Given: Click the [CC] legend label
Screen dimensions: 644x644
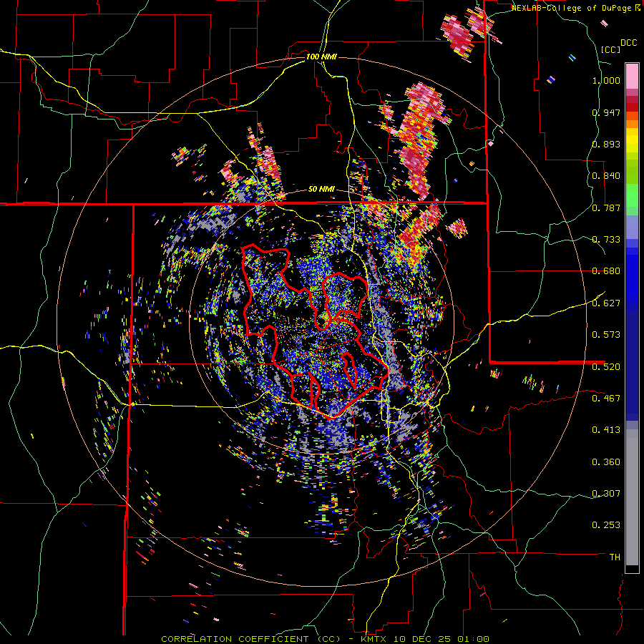Looking at the screenshot, I should (x=610, y=49).
